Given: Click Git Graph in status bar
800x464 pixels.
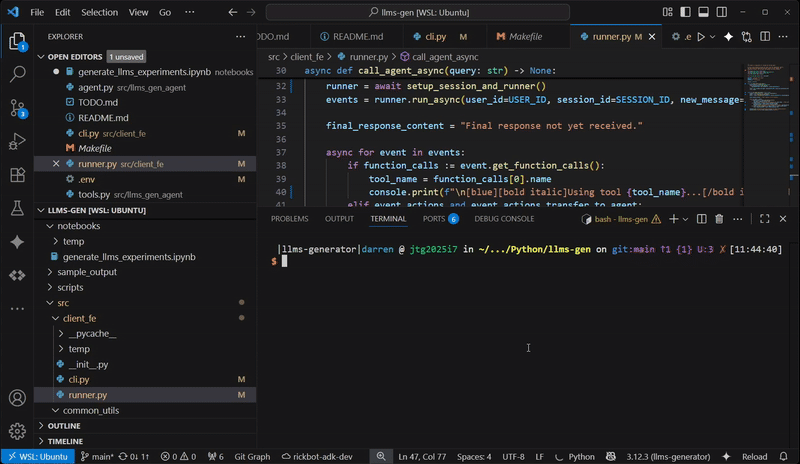Looking at the screenshot, I should point(251,456).
